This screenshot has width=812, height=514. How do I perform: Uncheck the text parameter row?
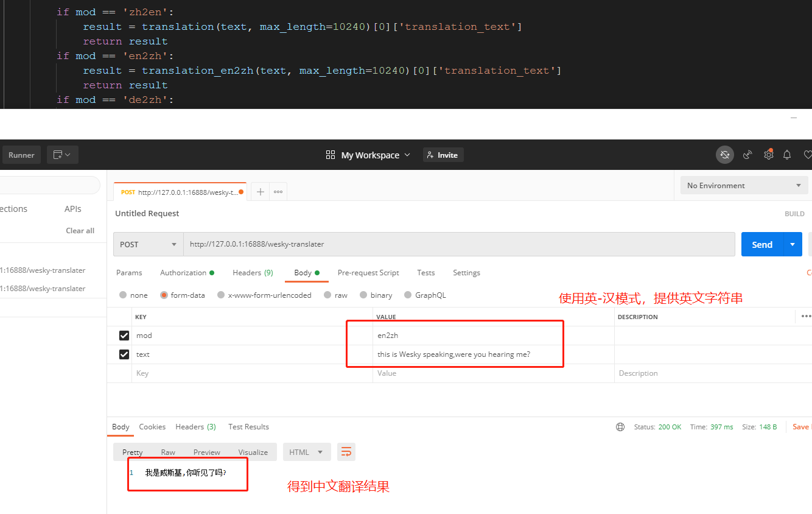click(124, 354)
